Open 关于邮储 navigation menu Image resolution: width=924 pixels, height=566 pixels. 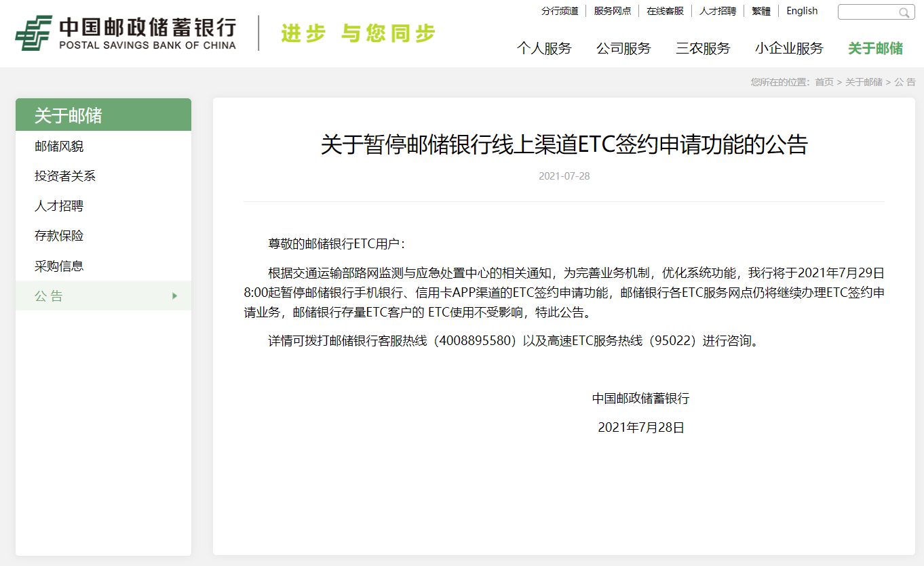(875, 48)
